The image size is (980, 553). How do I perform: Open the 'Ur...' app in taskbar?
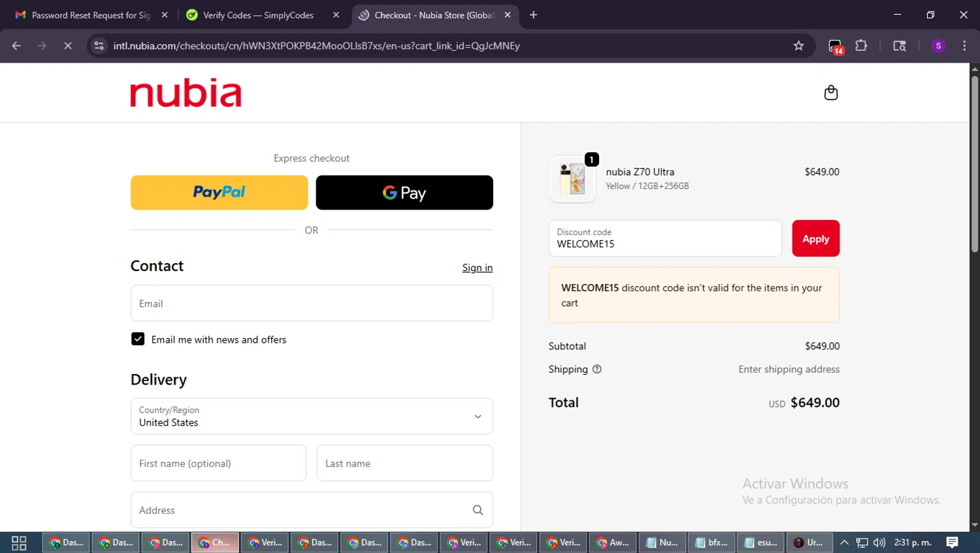809,543
